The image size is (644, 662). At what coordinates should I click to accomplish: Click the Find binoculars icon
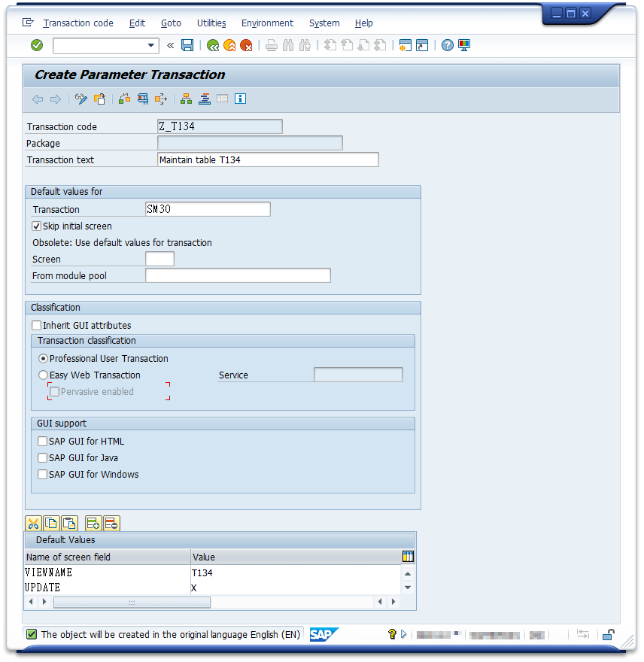[287, 45]
